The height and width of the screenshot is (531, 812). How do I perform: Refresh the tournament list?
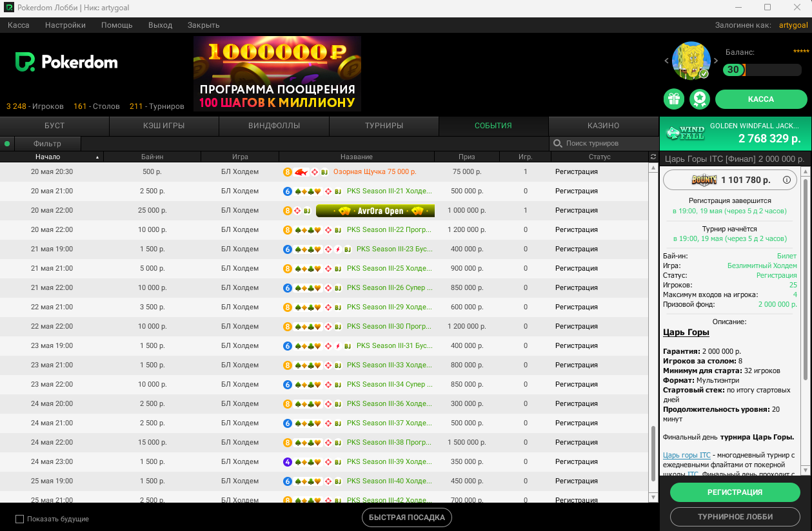(653, 157)
